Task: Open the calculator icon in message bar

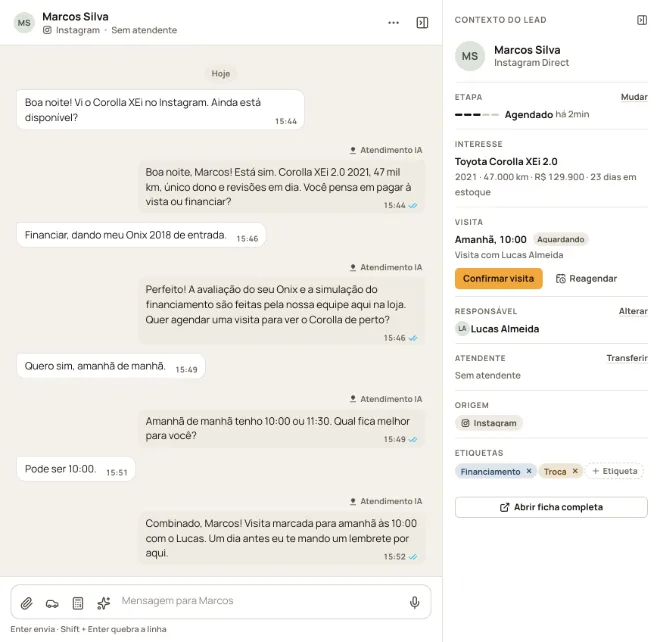Action: tap(78, 603)
